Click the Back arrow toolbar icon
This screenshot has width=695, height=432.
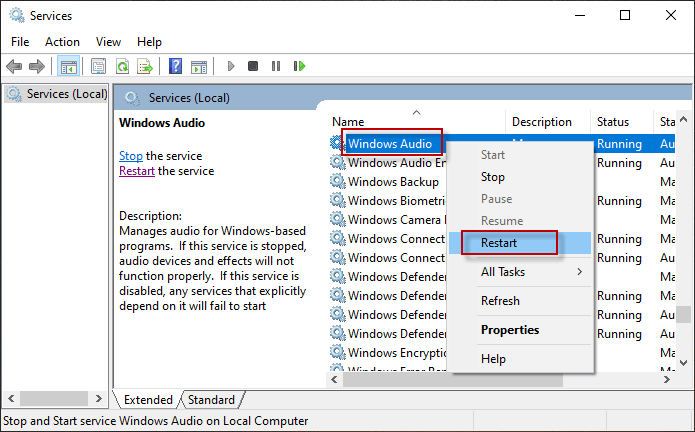14,66
